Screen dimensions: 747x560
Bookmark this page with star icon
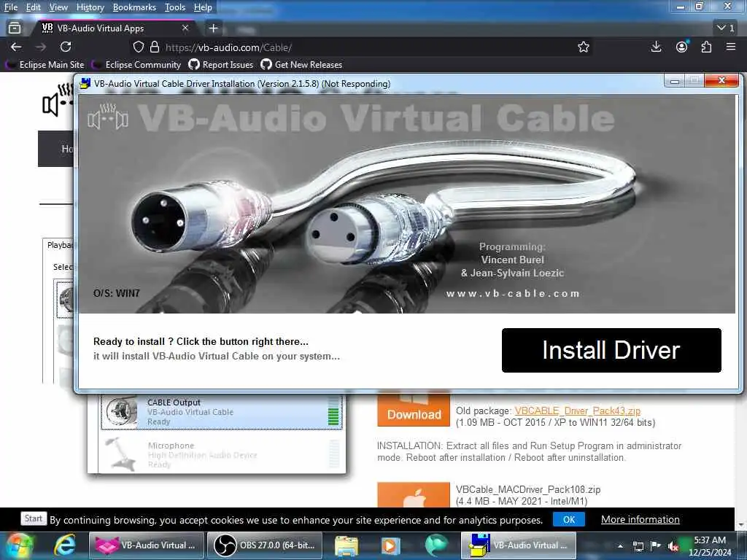pos(584,47)
